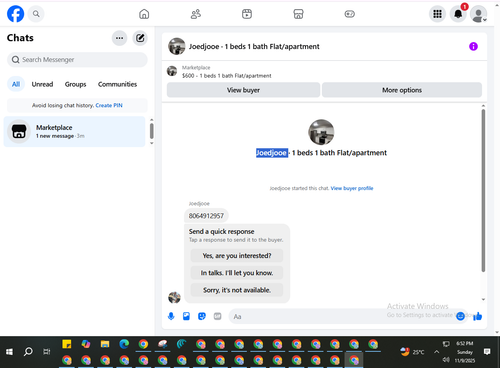Choose a sticker icon
Screen dimensions: 500x368
point(202,316)
